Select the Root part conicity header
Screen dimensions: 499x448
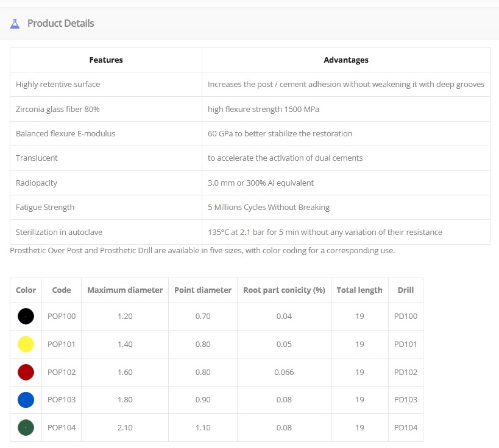pyautogui.click(x=284, y=290)
